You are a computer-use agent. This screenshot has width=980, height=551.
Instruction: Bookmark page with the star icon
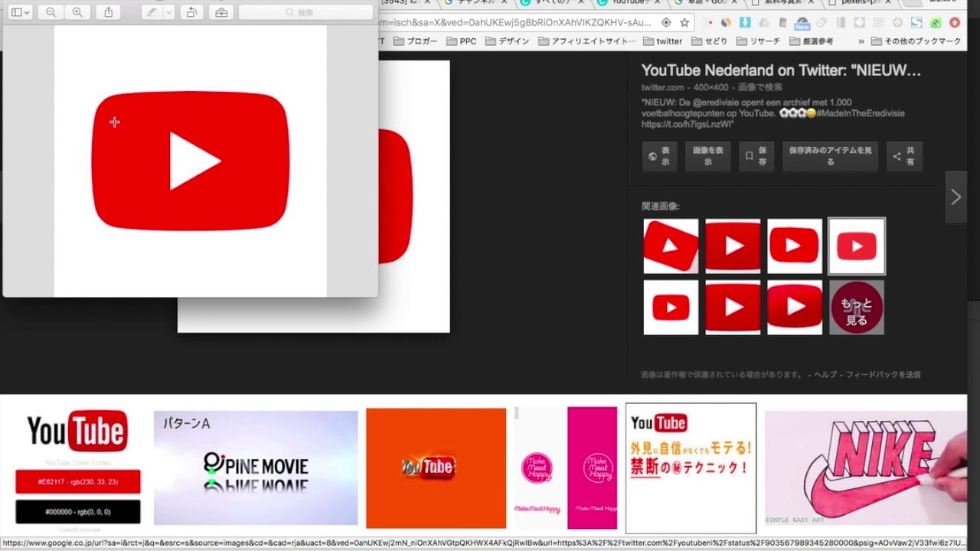click(x=684, y=22)
